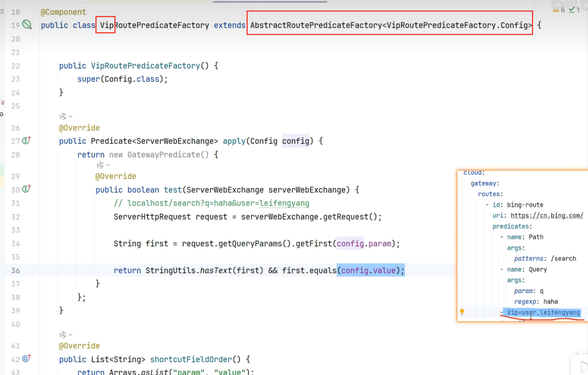Click AI assistant icon above test method's @Override
Image resolution: width=588 pixels, height=375 pixels.
tap(100, 165)
